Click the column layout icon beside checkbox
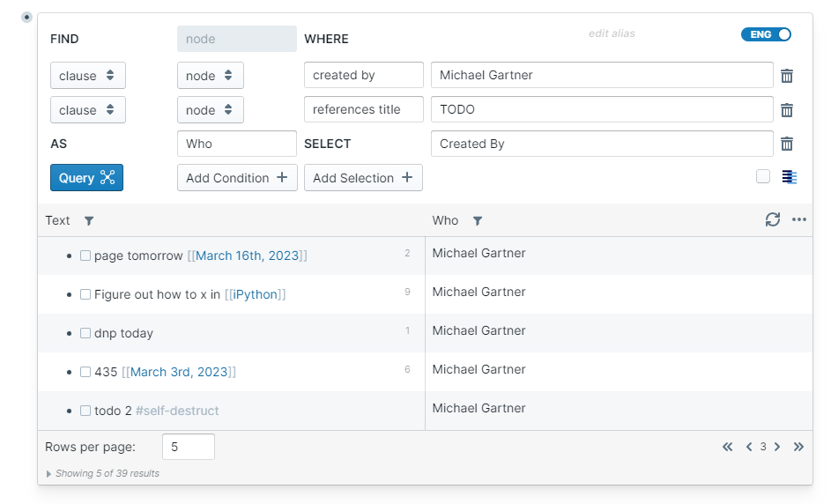This screenshot has width=831, height=504. pyautogui.click(x=789, y=177)
